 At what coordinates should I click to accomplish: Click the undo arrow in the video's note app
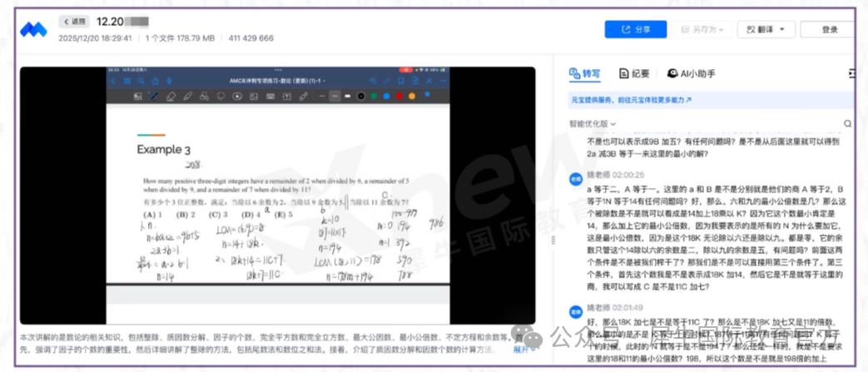(x=373, y=81)
